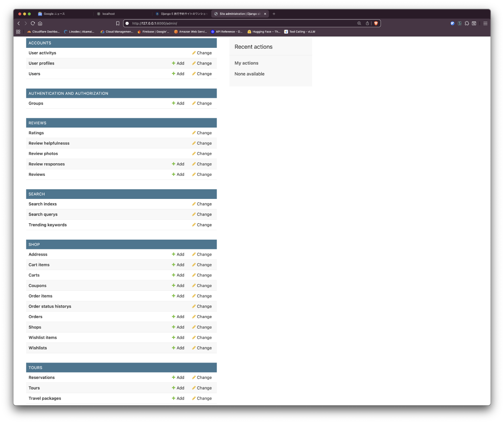Click Change next to Ratings
The image size is (504, 423).
click(x=202, y=133)
